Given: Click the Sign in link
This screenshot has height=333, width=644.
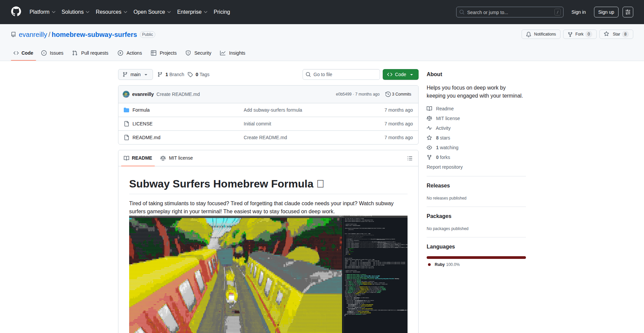Looking at the screenshot, I should (579, 12).
